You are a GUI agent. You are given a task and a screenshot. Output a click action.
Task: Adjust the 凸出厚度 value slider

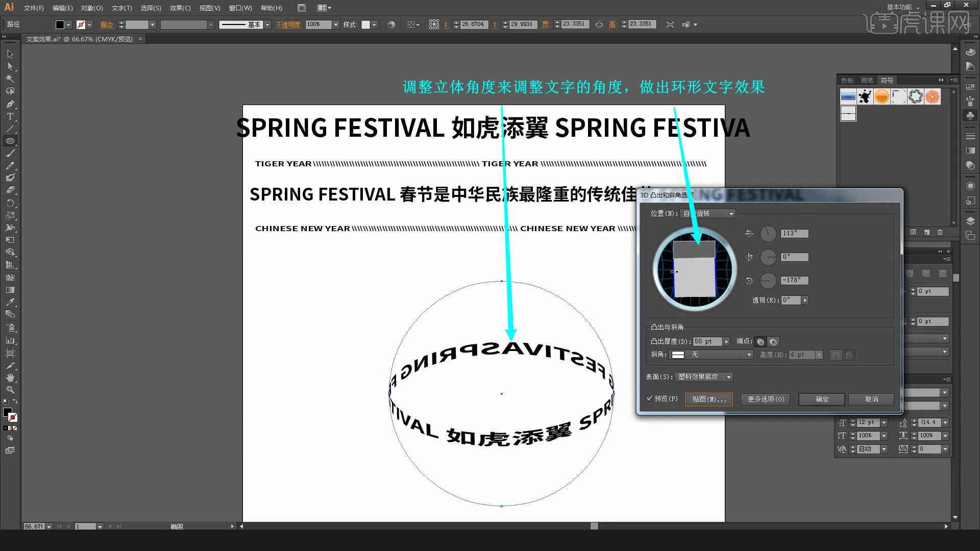coord(727,341)
